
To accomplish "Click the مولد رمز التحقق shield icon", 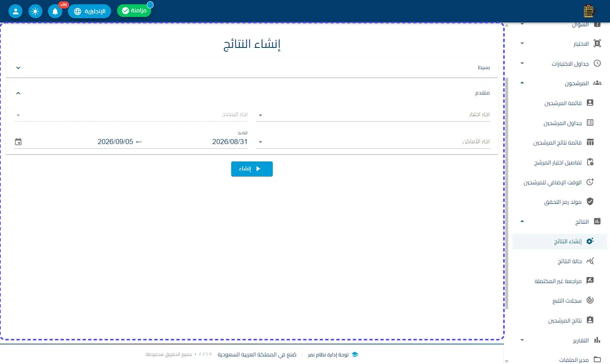I will [590, 201].
